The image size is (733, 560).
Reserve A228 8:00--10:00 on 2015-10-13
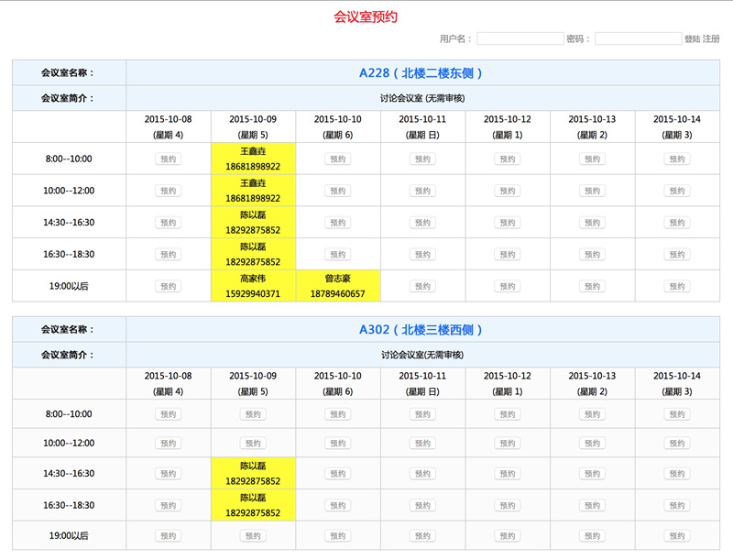(592, 159)
